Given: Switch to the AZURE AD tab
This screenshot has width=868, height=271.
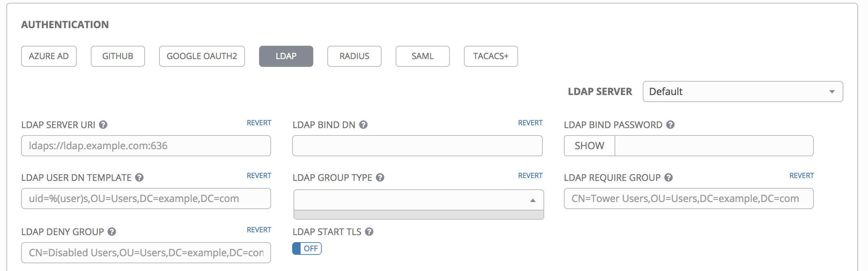Looking at the screenshot, I should click(x=49, y=56).
